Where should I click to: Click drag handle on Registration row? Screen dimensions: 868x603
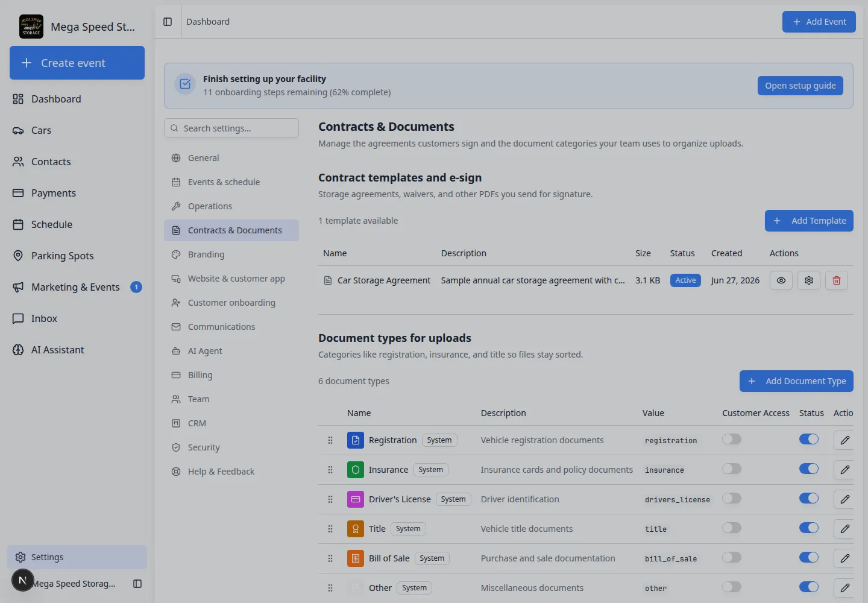coord(330,440)
